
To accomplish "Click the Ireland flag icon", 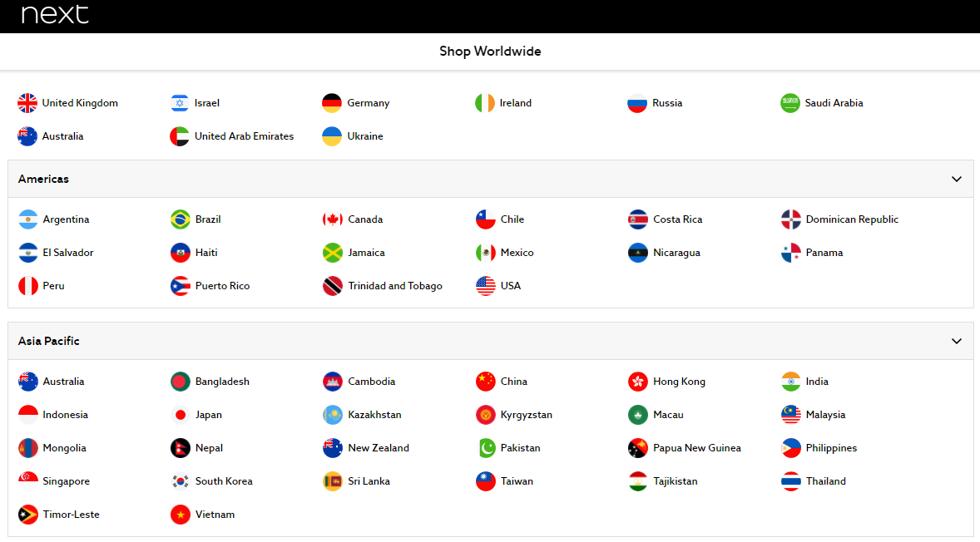I will point(485,103).
